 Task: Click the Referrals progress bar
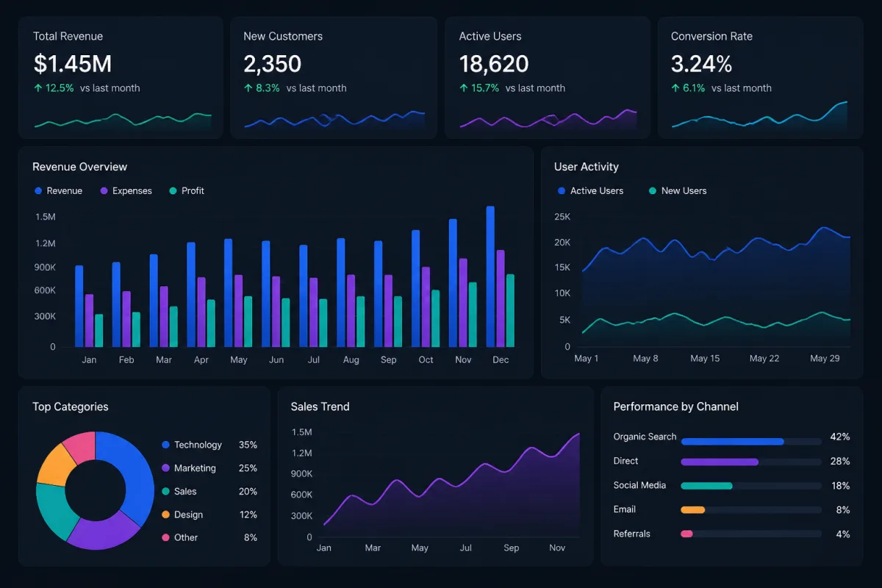tap(751, 534)
